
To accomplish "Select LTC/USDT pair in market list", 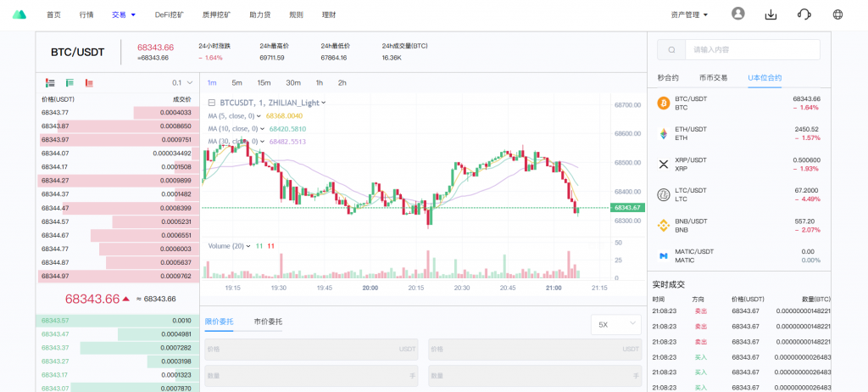I will [739, 194].
